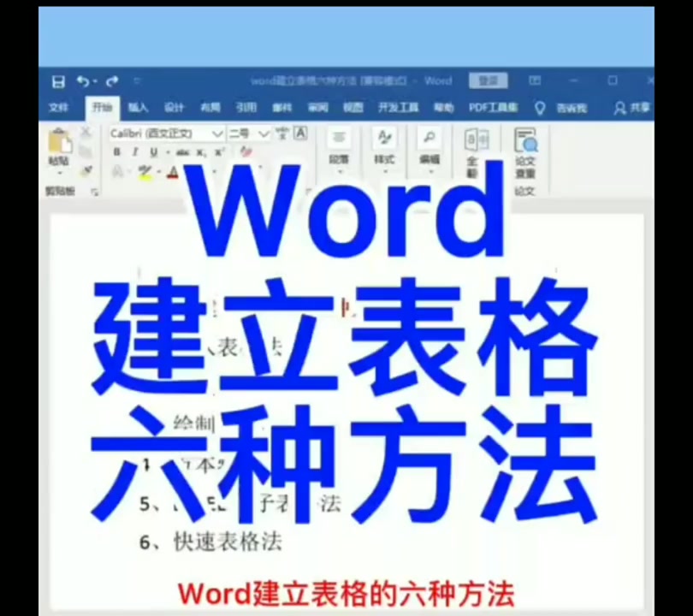Apply the yellow text highlight color

click(145, 172)
